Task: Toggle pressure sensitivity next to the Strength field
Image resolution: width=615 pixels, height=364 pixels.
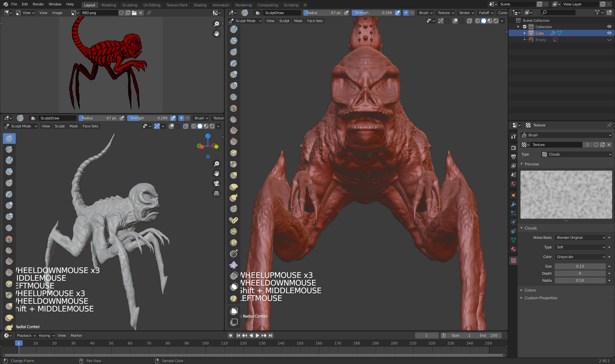Action: click(x=398, y=13)
